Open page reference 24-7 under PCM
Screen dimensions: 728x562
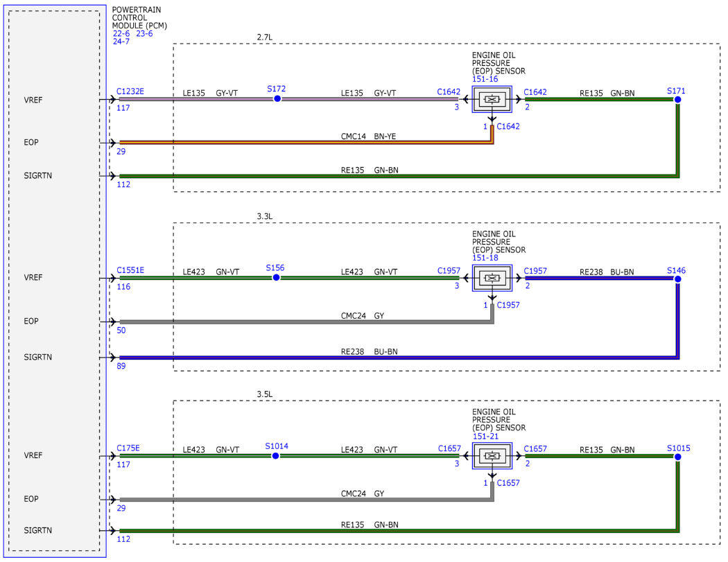tap(121, 42)
